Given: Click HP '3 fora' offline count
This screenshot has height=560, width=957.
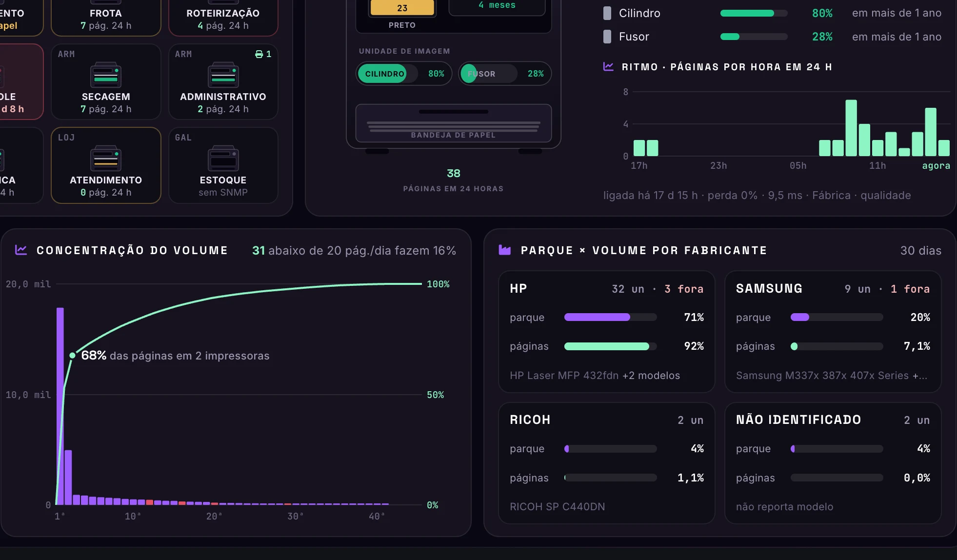Looking at the screenshot, I should (x=684, y=289).
